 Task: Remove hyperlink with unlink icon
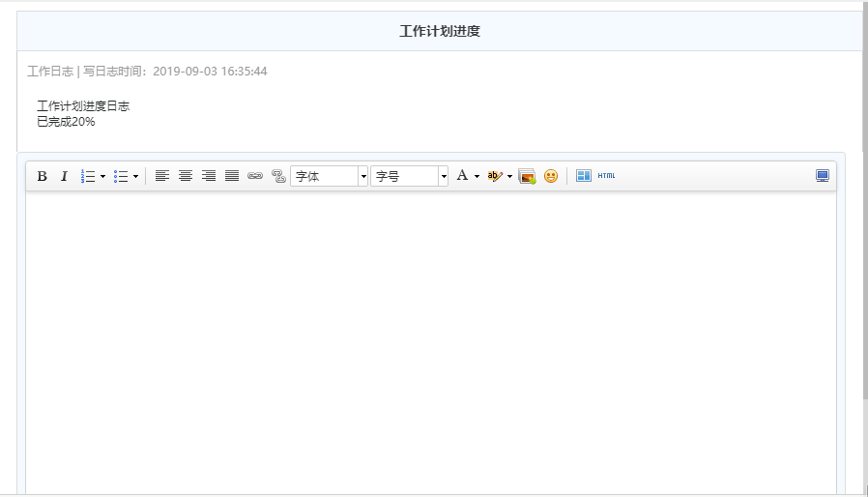pyautogui.click(x=278, y=176)
